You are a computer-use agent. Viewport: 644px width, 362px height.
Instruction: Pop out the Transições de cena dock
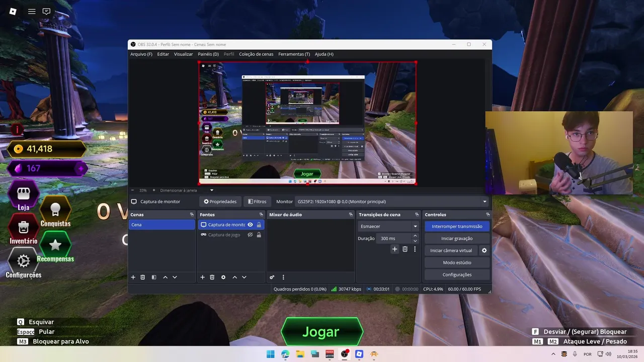click(x=417, y=215)
